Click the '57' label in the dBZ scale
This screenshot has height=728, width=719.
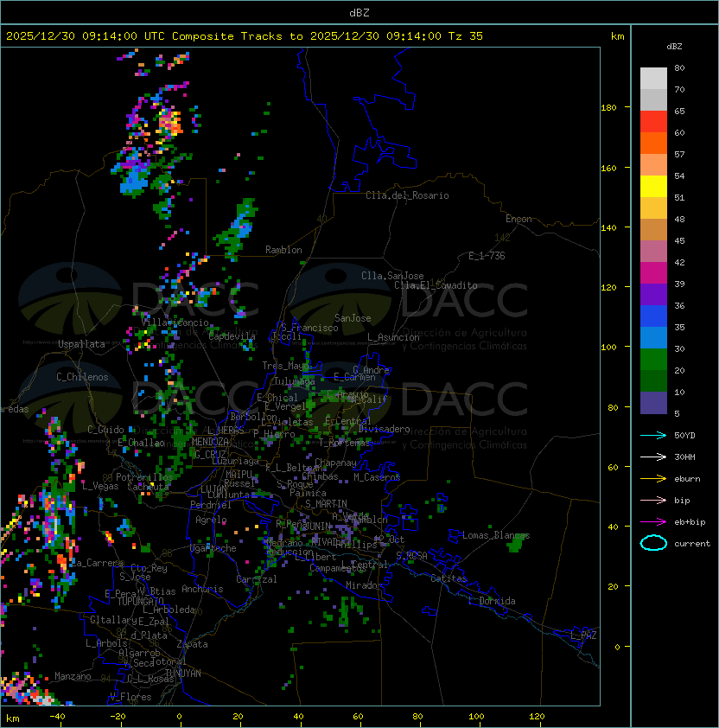pyautogui.click(x=679, y=154)
